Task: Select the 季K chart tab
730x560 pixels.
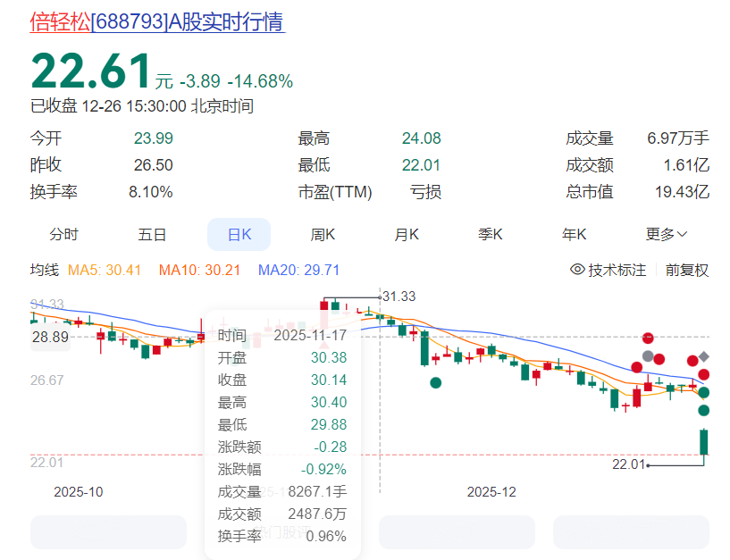Action: pyautogui.click(x=491, y=234)
